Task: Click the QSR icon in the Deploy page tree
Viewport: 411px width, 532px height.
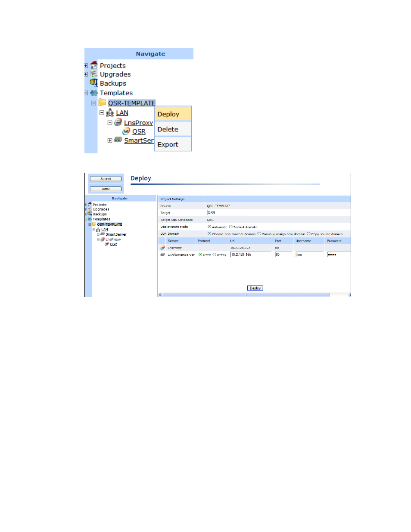Action: [107, 244]
